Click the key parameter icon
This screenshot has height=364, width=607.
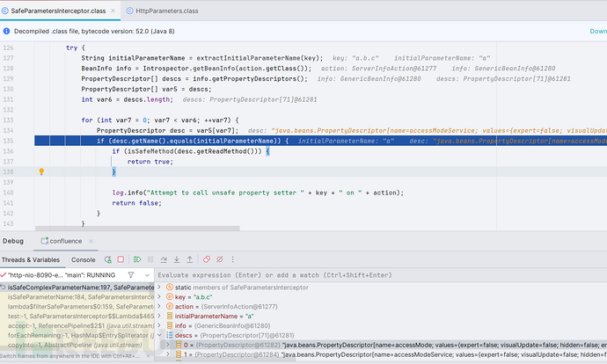point(170,297)
